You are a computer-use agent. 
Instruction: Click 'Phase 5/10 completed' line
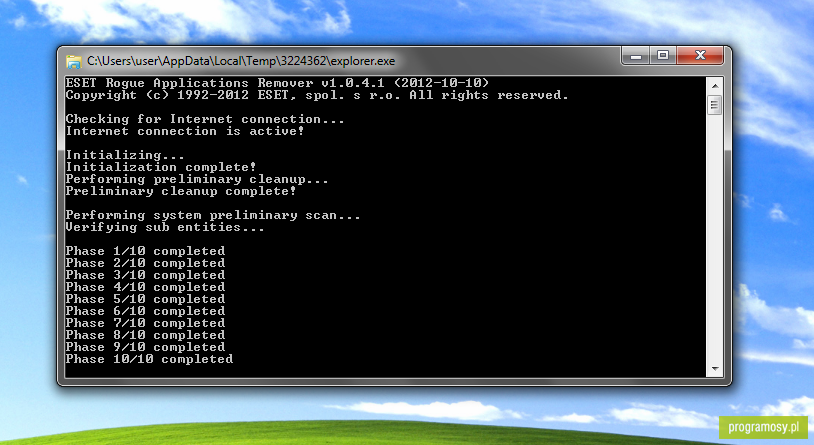point(145,299)
